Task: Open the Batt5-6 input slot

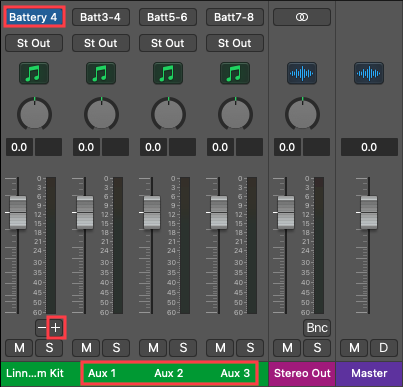Action: (x=168, y=17)
